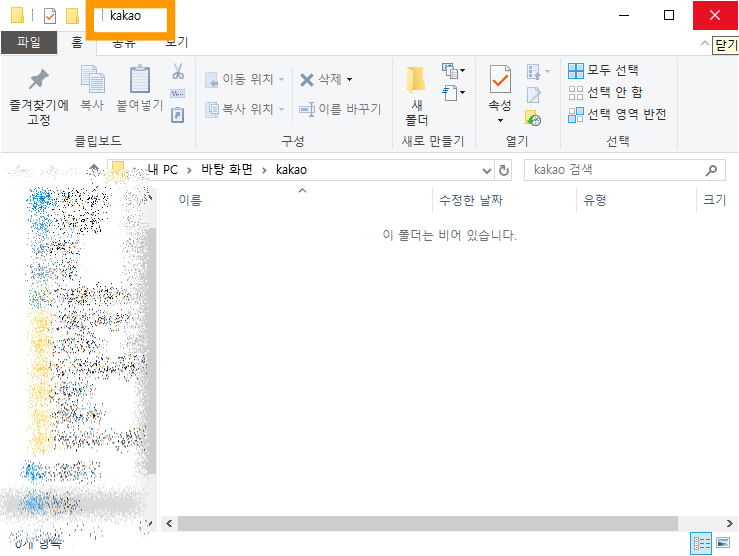
Task: Click the Move to (이동 위치) button
Action: [x=245, y=79]
